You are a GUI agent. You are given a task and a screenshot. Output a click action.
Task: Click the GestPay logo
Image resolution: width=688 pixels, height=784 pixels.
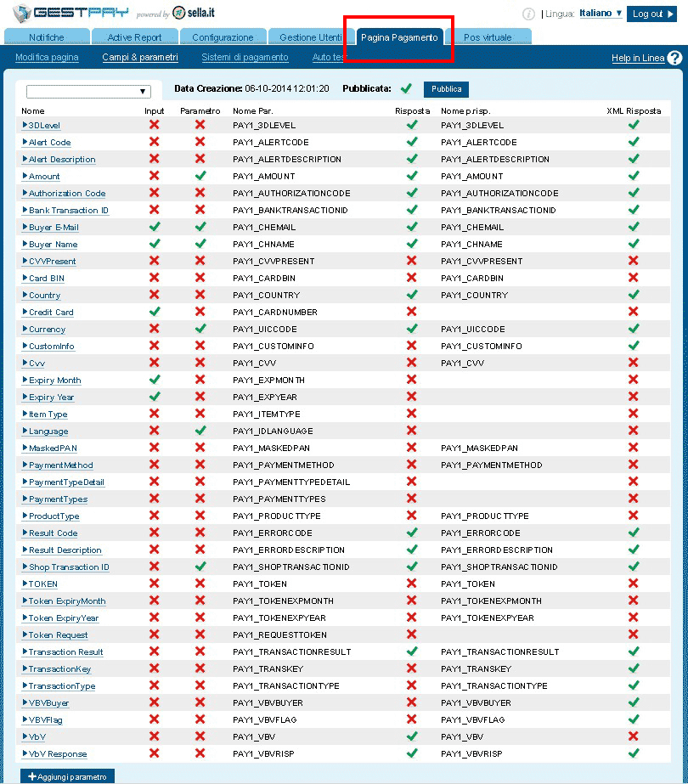tap(70, 13)
